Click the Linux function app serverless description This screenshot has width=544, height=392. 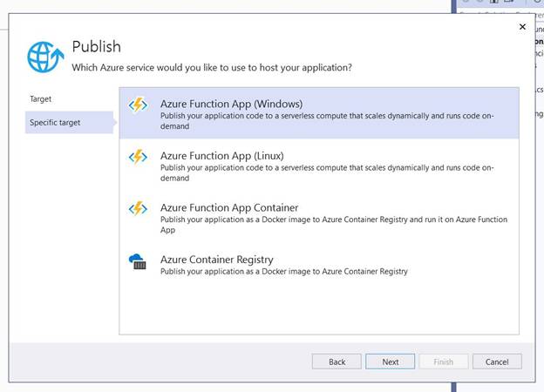pyautogui.click(x=327, y=172)
